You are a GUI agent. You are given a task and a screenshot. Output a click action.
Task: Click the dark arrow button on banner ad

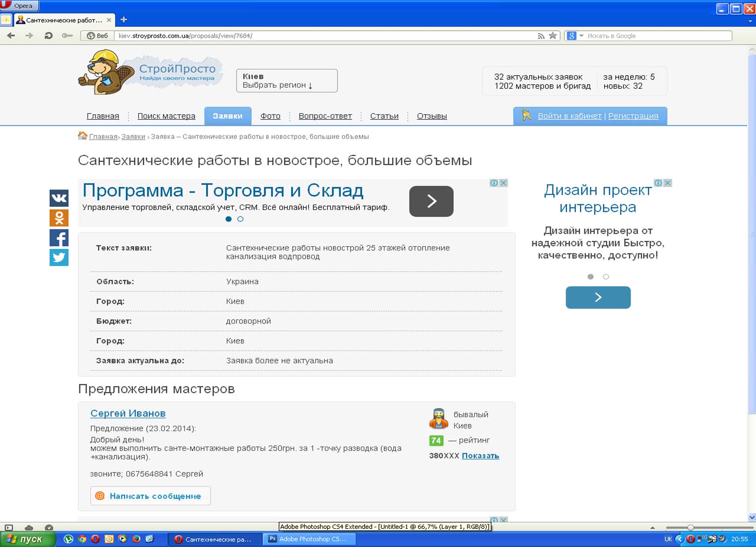click(431, 201)
